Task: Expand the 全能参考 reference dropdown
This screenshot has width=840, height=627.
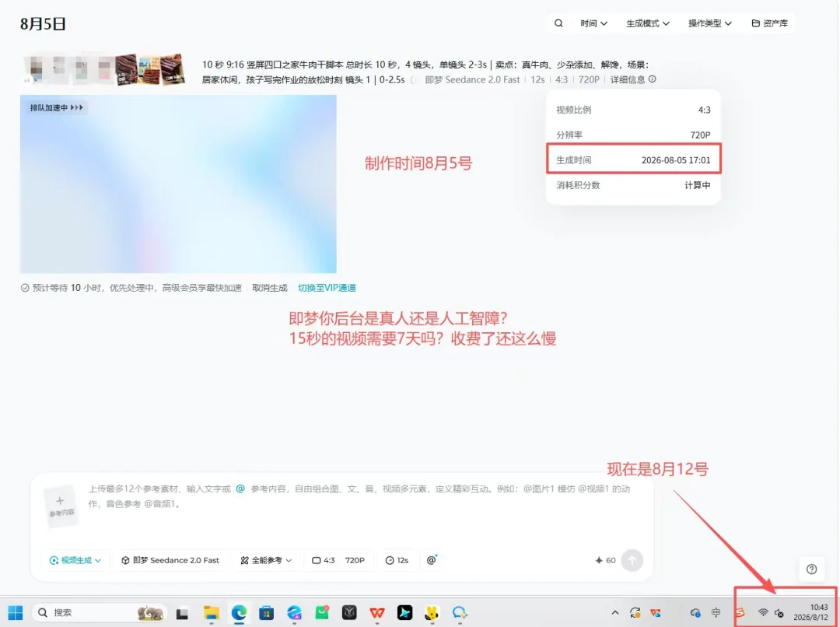Action: pyautogui.click(x=266, y=560)
